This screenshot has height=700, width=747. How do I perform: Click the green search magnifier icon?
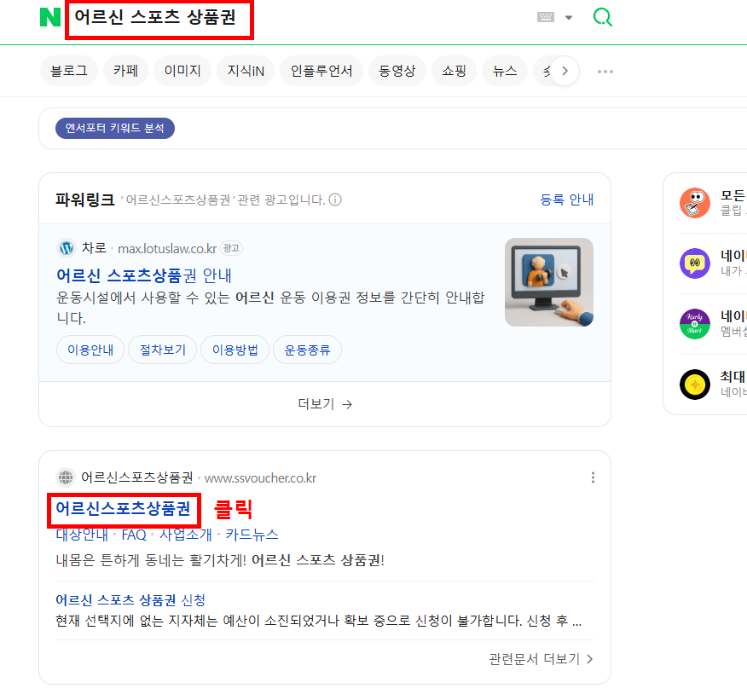(602, 17)
